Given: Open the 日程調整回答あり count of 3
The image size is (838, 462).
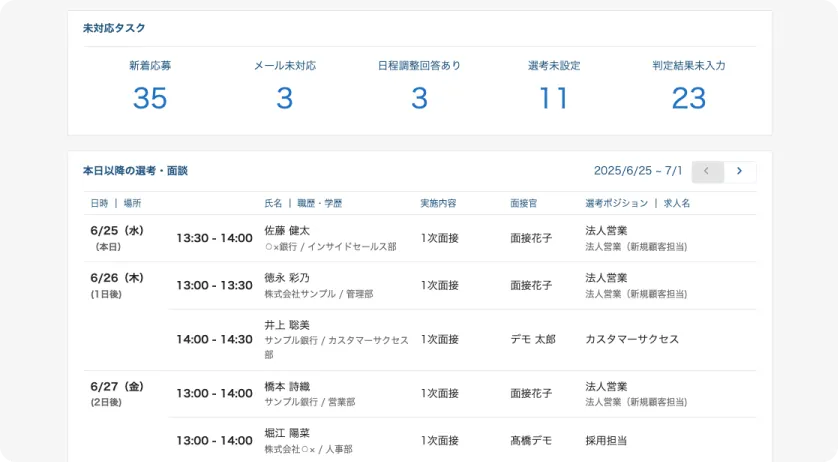Looking at the screenshot, I should [x=419, y=98].
